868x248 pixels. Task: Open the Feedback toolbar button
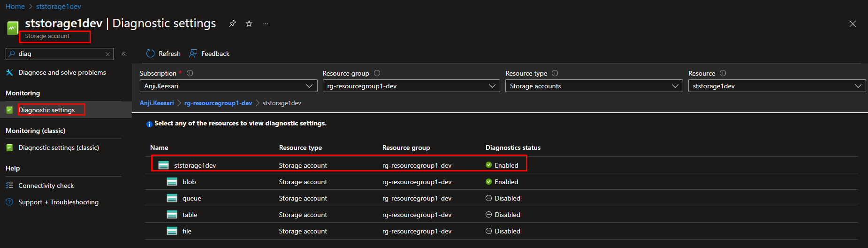(209, 54)
